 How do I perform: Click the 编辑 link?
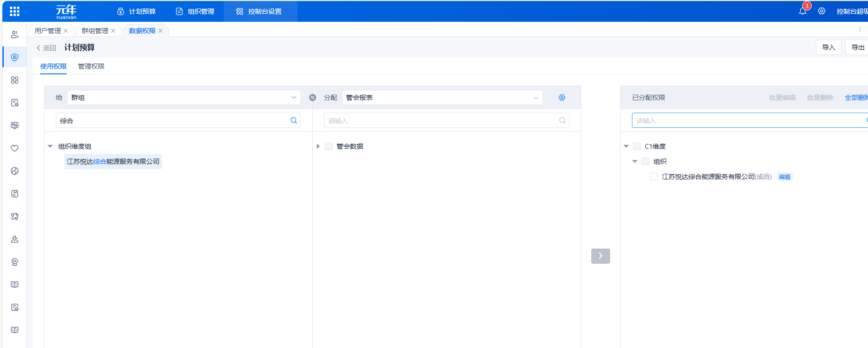point(784,177)
